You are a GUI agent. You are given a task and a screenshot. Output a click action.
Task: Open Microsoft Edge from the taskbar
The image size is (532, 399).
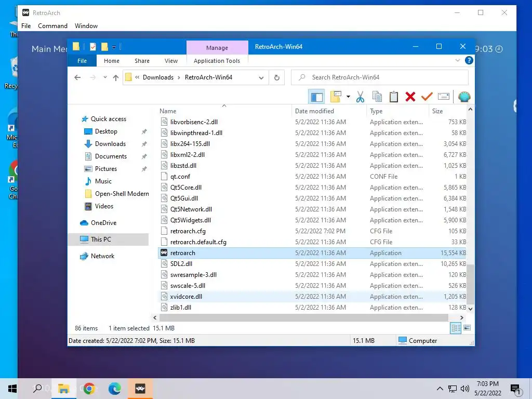click(x=115, y=389)
